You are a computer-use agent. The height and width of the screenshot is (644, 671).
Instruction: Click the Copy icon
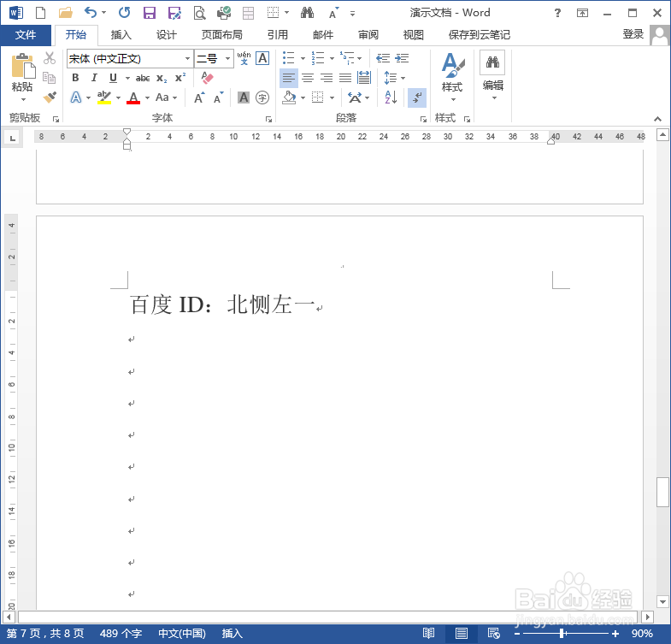50,78
